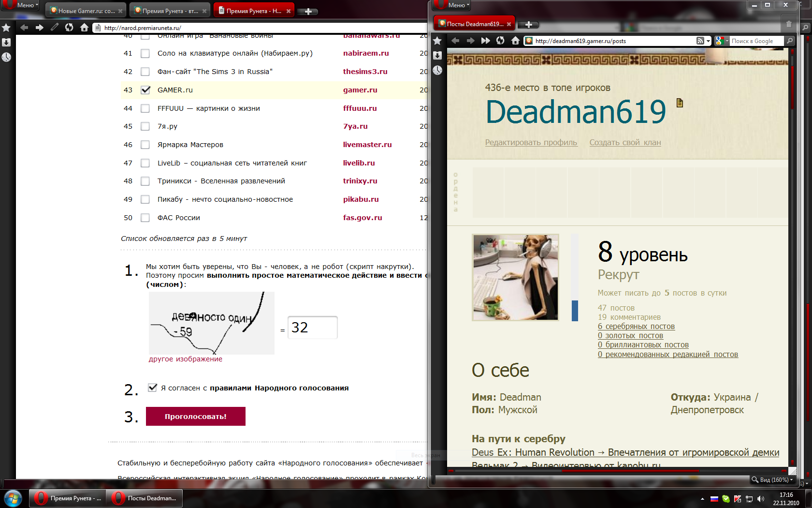Click the volume speaker tray icon
The height and width of the screenshot is (508, 812).
pyautogui.click(x=761, y=499)
